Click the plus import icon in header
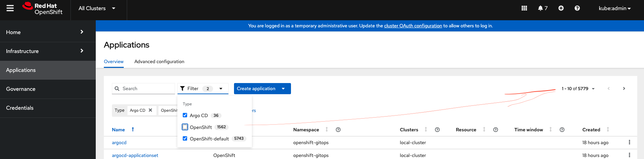This screenshot has width=644, height=159. coord(561,8)
